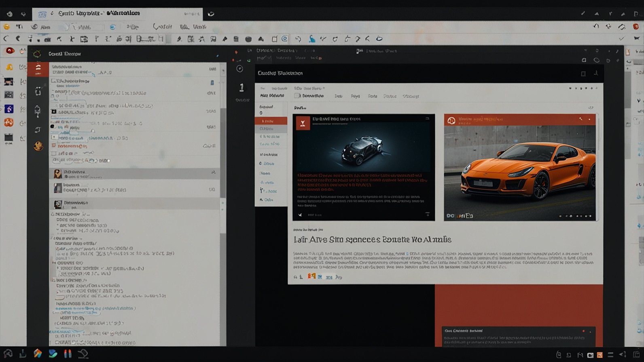Click the circle icon in the dark middle strip
The height and width of the screenshot is (362, 644).
click(239, 69)
